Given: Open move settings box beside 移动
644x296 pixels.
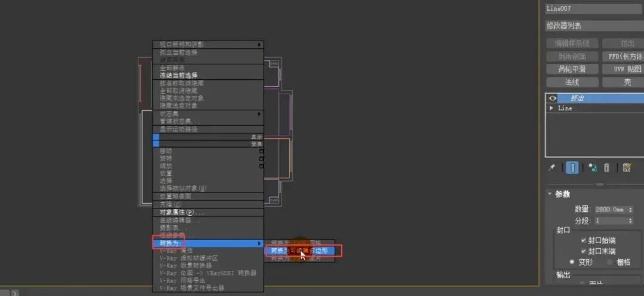Looking at the screenshot, I should (x=261, y=151).
